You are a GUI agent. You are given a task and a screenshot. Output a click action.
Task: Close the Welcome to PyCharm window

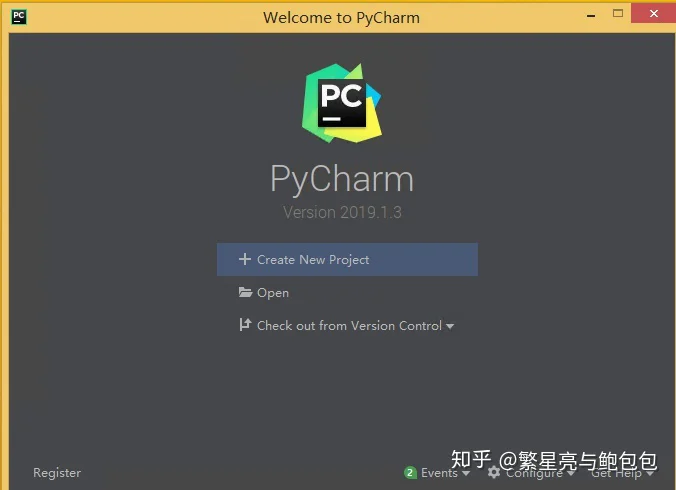click(x=654, y=13)
